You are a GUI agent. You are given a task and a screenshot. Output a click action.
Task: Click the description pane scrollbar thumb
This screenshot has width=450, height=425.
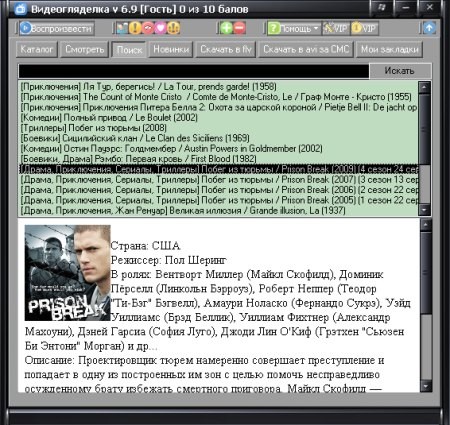(426, 272)
